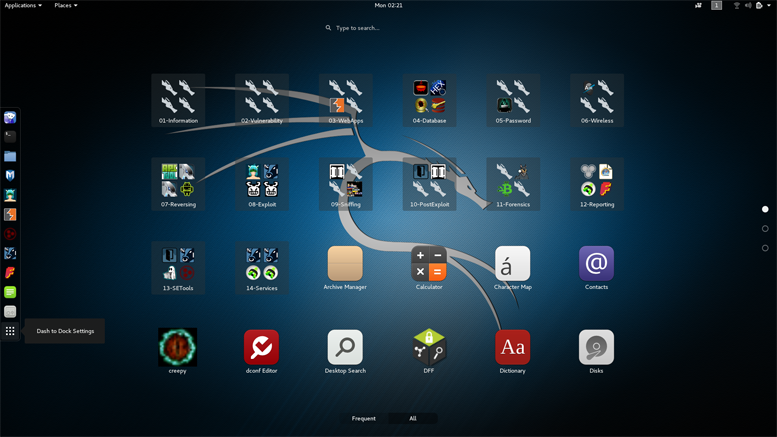Open the clock and calendar at Mon 02:21
This screenshot has height=437, width=777.
pos(388,5)
